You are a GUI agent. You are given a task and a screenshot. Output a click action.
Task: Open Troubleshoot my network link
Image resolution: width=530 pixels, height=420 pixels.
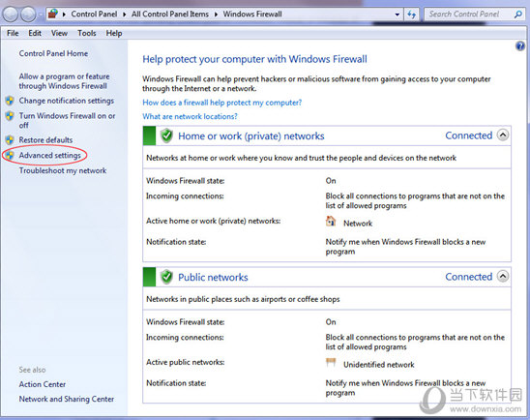[63, 170]
